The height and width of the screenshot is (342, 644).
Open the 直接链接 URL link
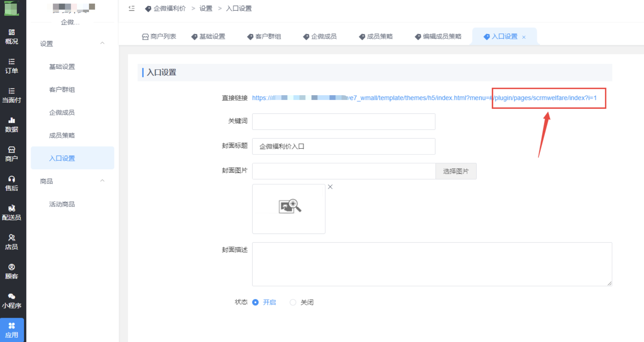click(424, 98)
